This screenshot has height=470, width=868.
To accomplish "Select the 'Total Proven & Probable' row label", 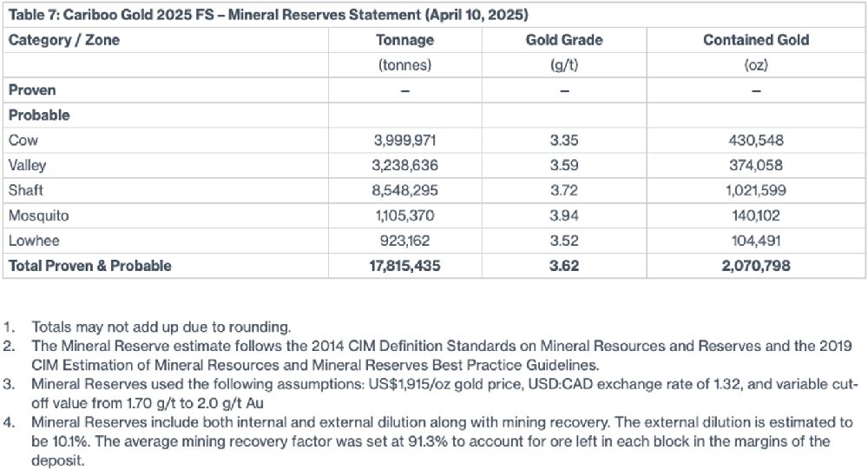I will click(x=90, y=266).
